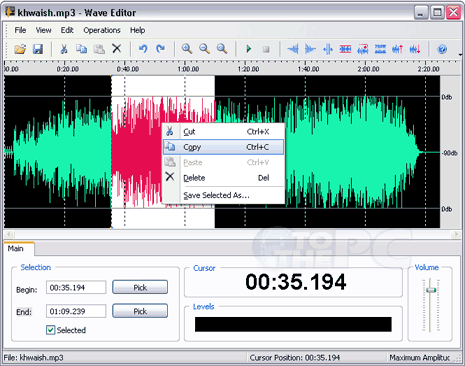Click the blue Help question mark icon
This screenshot has height=366, width=465.
coord(442,49)
